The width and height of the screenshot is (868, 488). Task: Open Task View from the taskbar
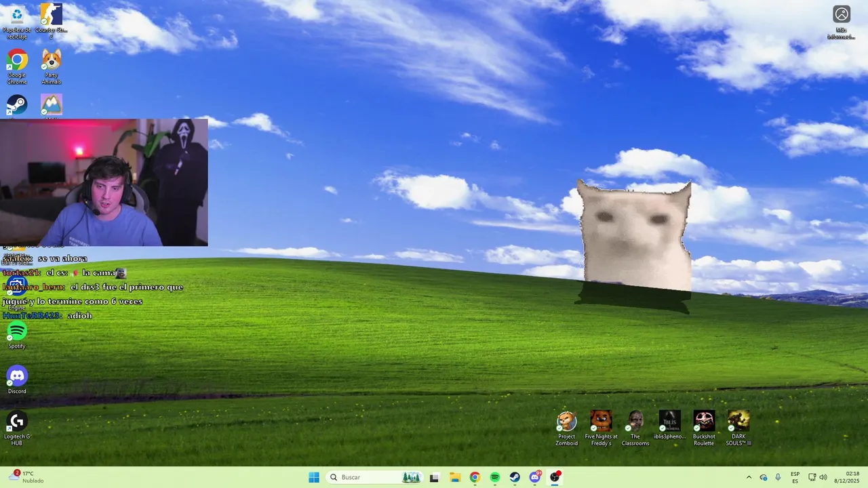click(x=434, y=477)
